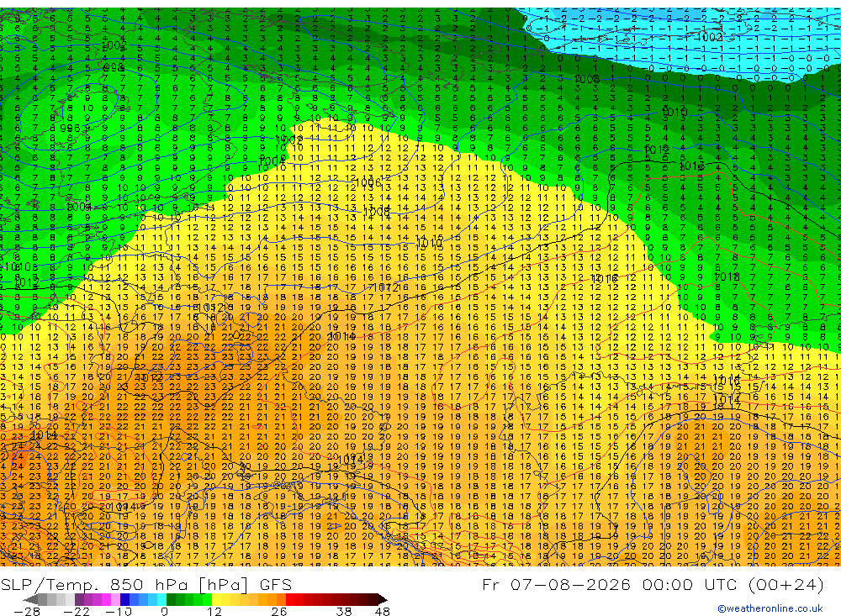Click the dark maroon right arrow of scale
This screenshot has height=616, width=841.
[x=383, y=599]
